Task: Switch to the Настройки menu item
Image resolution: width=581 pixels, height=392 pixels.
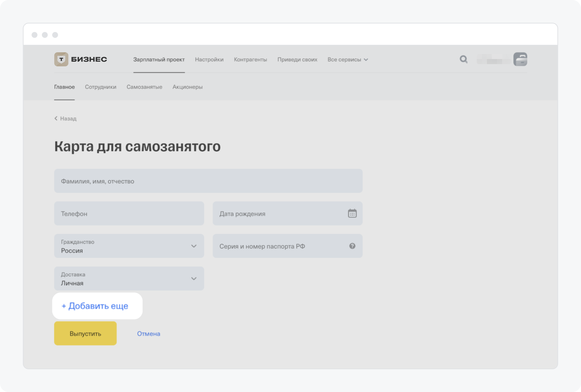Action: coord(209,59)
